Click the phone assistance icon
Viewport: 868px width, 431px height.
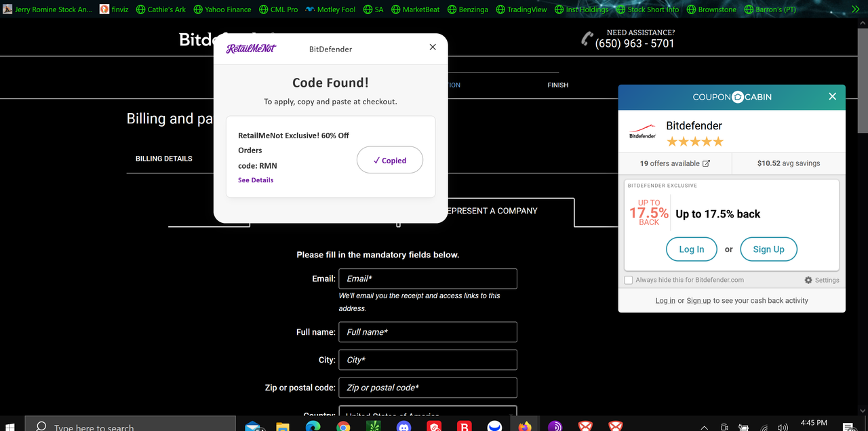pos(587,39)
